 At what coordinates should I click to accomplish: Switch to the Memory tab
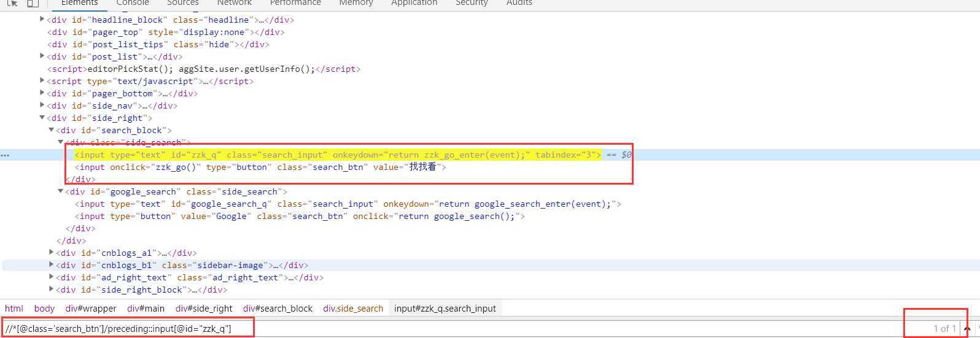pos(356,2)
